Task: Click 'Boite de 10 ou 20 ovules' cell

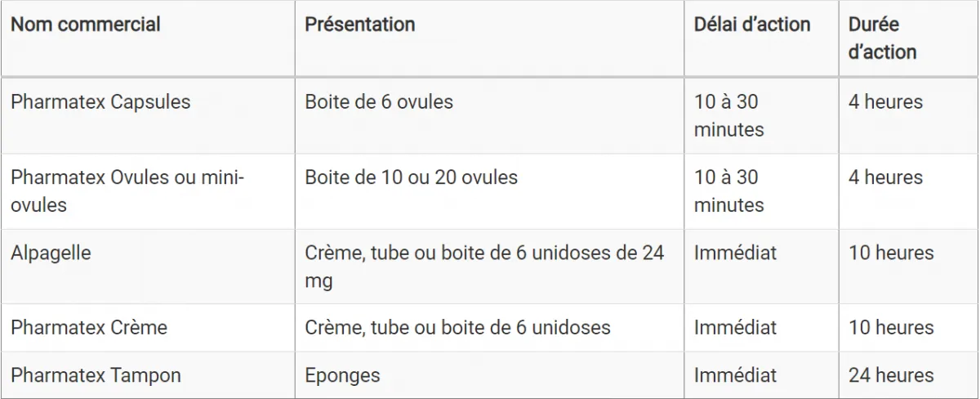Action: [411, 177]
